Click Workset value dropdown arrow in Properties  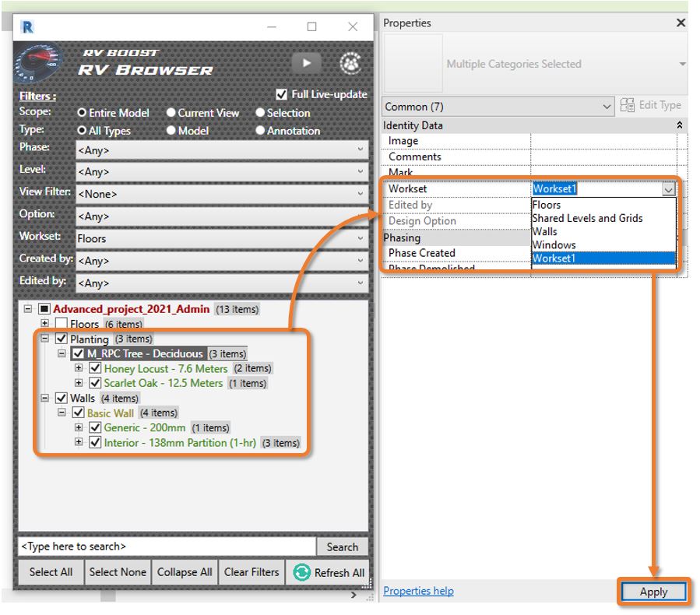pos(668,190)
